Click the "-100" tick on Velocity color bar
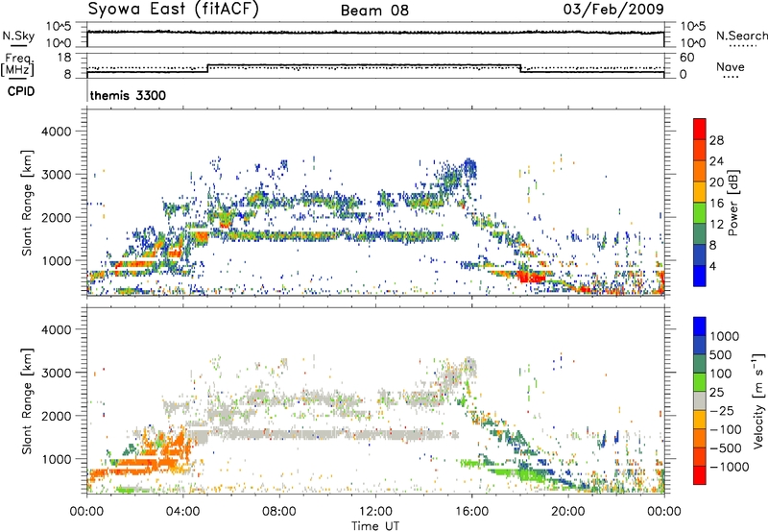This screenshot has width=768, height=532. [725, 429]
